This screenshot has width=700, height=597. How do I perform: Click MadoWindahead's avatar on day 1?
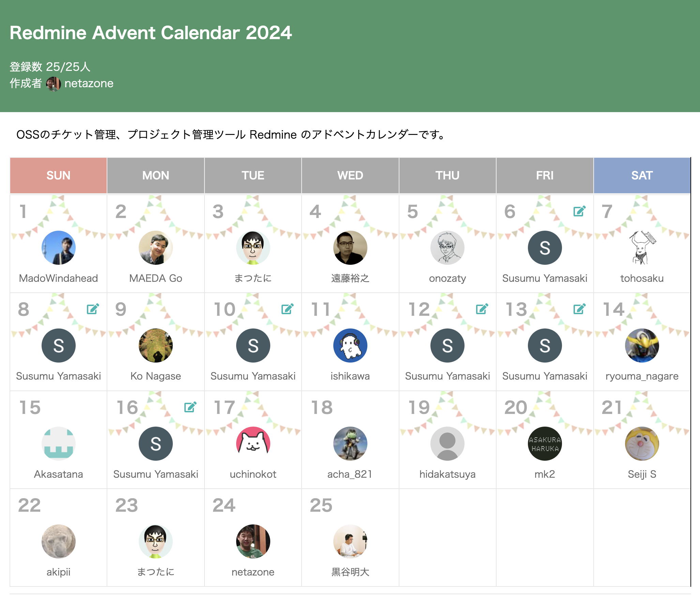(x=58, y=248)
